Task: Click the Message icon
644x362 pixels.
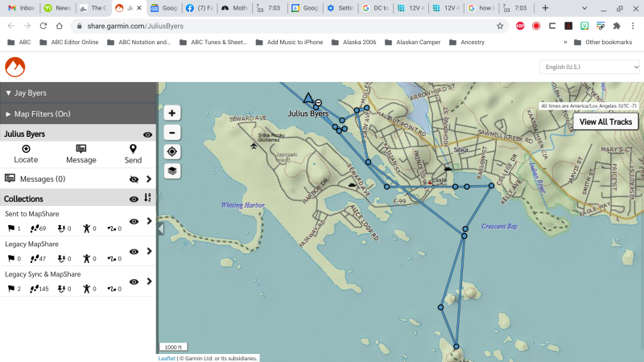Action: point(81,149)
